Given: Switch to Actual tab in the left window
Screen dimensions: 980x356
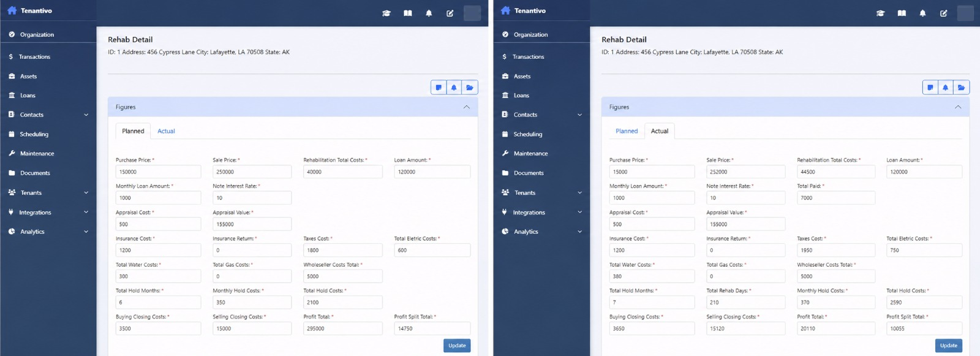Looking at the screenshot, I should coord(166,131).
